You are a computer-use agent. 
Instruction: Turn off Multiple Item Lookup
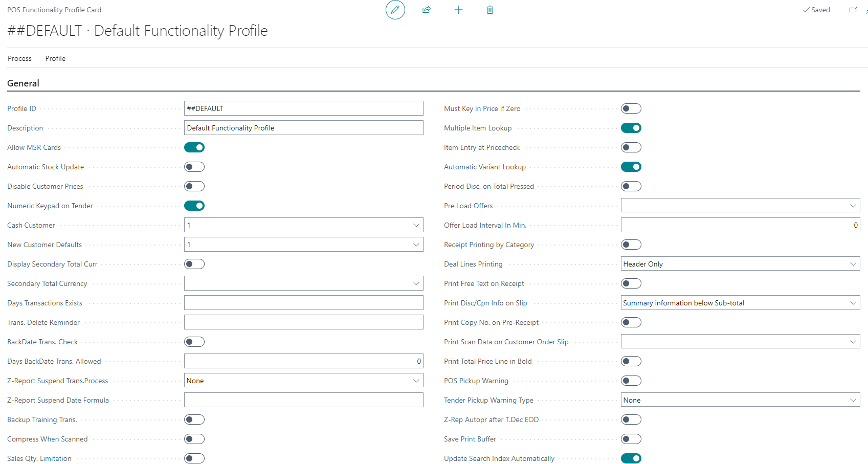(631, 128)
